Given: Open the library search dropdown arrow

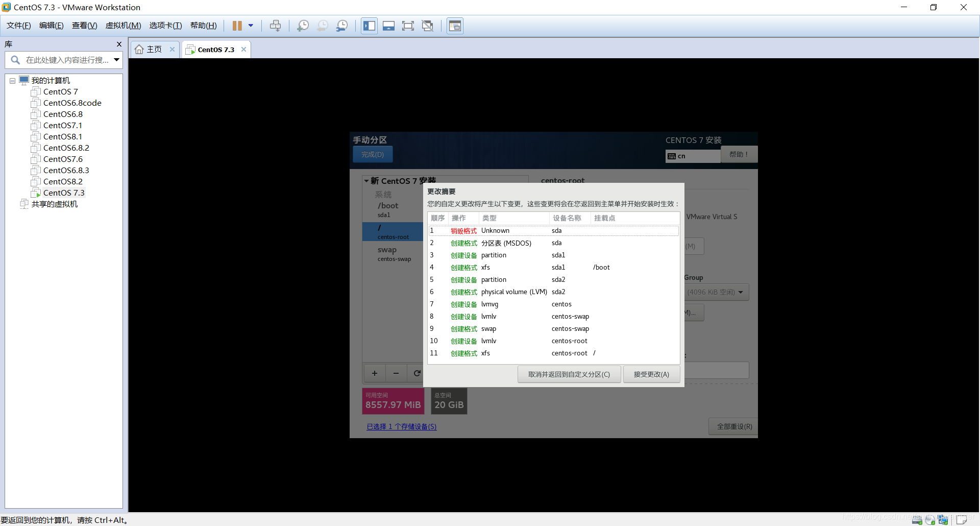Looking at the screenshot, I should click(116, 60).
